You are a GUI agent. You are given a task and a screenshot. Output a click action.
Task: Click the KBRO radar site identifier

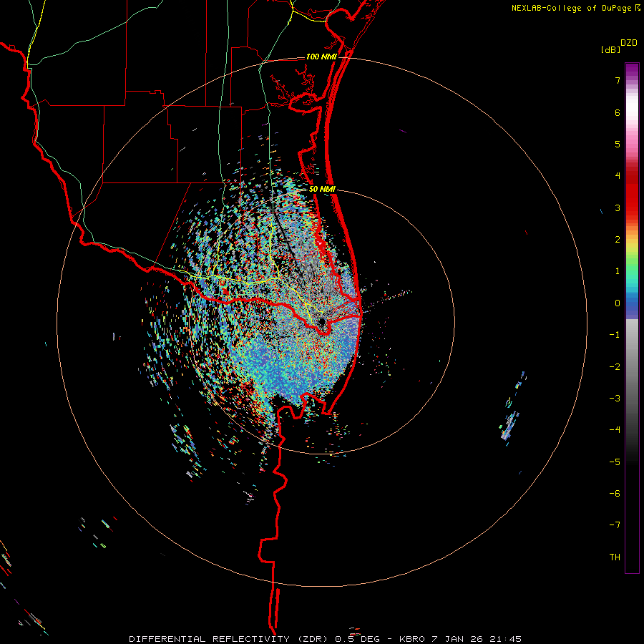(x=413, y=639)
